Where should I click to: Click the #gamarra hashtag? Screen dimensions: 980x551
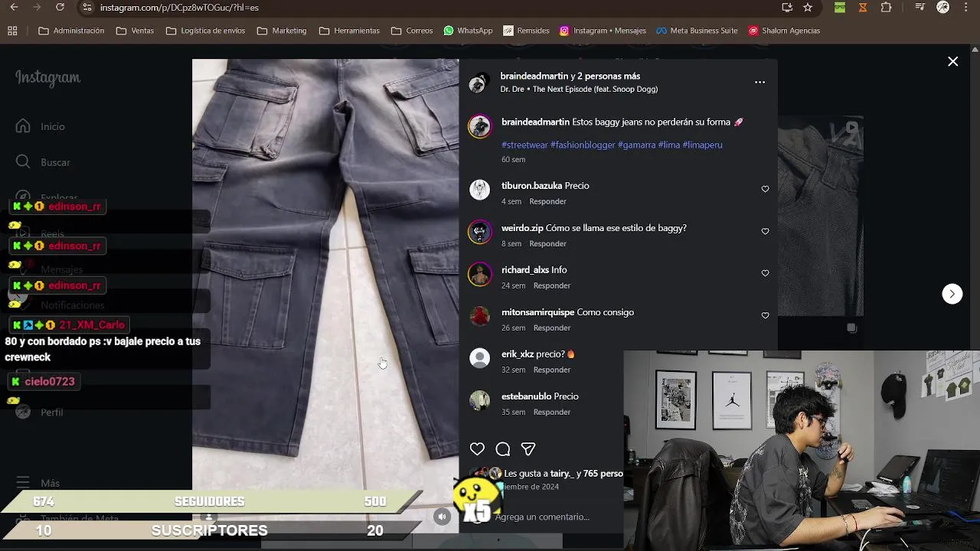(636, 145)
